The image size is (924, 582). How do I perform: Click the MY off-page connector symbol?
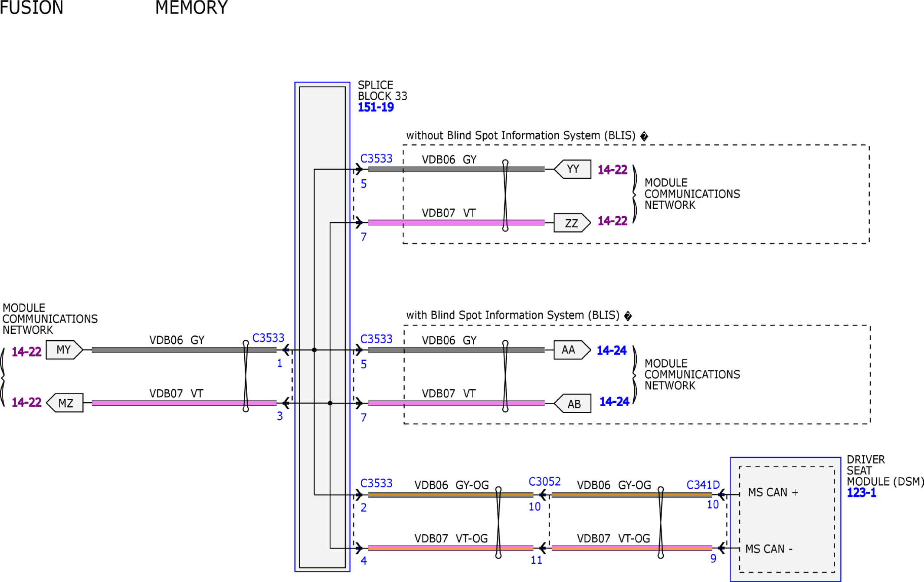[65, 350]
